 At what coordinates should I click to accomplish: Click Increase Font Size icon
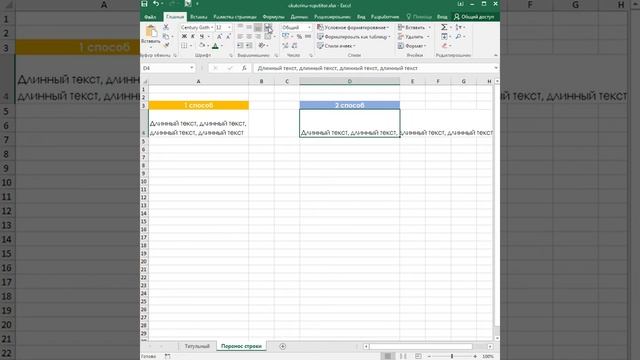coord(220,37)
